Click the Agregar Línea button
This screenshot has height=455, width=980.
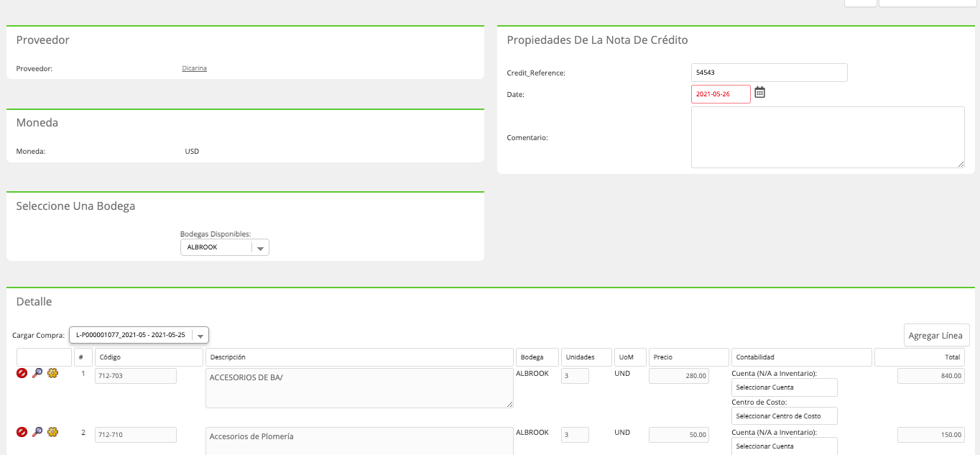pos(937,336)
